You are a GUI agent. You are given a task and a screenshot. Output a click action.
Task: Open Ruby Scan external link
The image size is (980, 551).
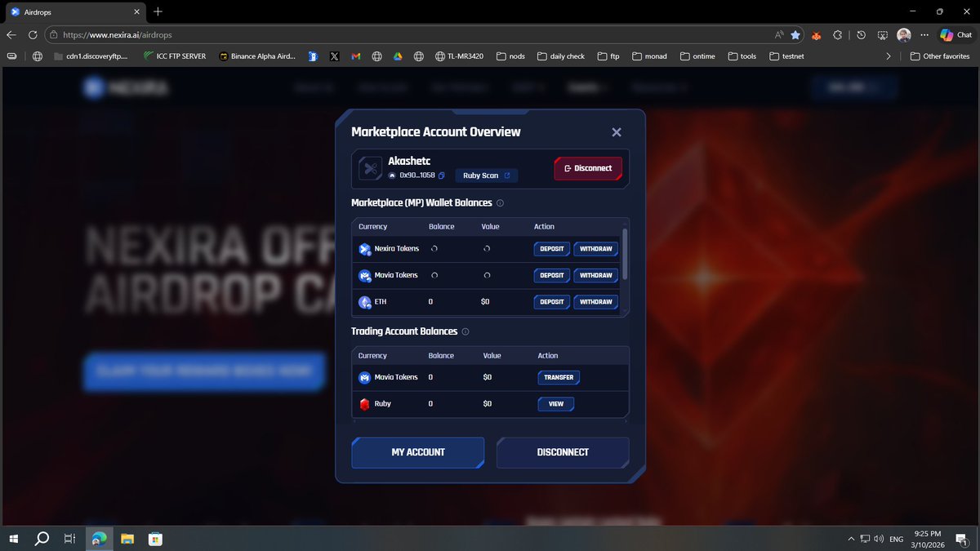487,176
